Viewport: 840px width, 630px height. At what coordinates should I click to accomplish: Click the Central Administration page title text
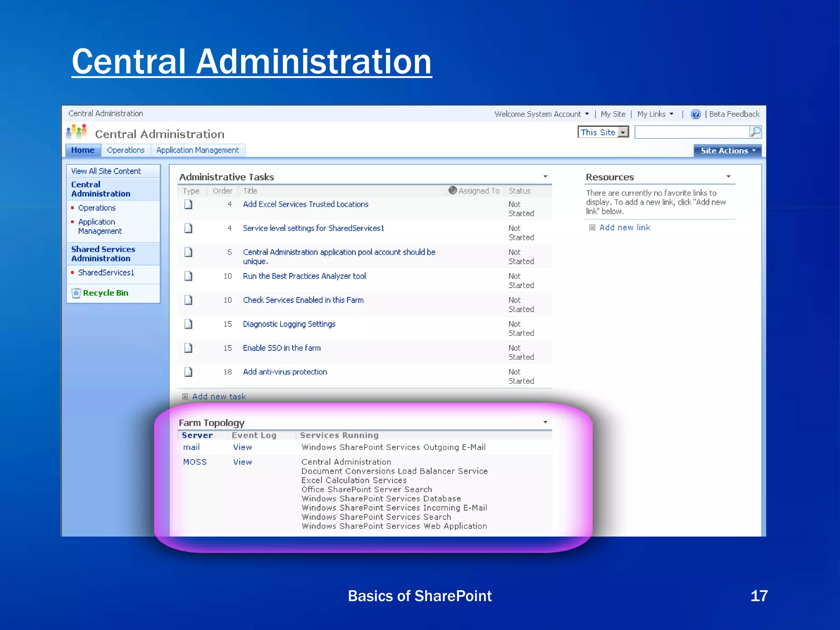[160, 134]
